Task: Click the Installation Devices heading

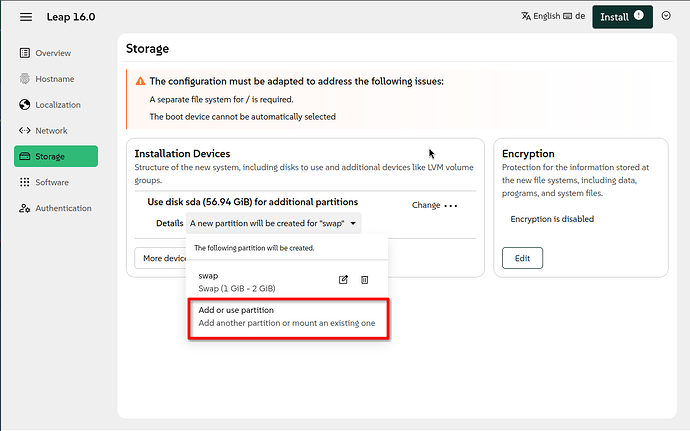Action: click(x=182, y=153)
